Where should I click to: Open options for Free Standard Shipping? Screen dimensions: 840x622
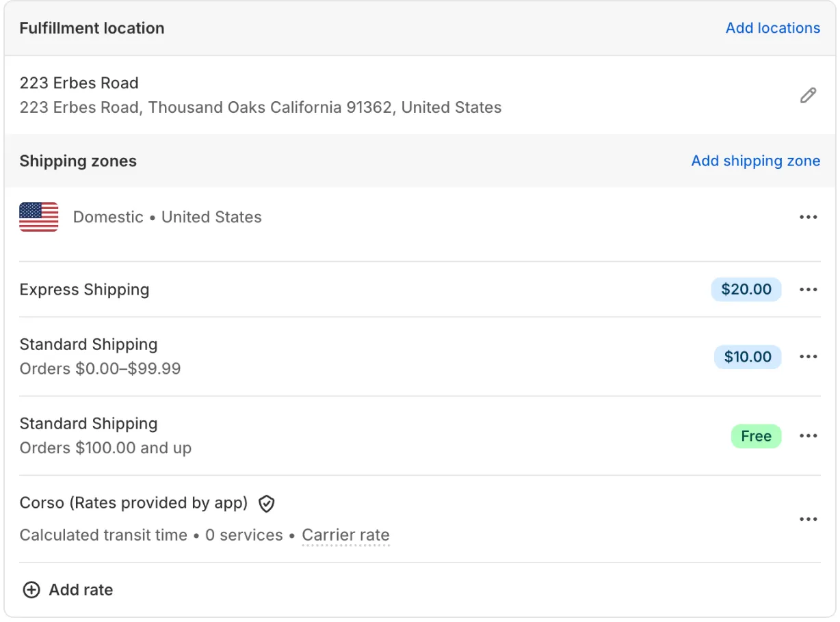coord(808,436)
